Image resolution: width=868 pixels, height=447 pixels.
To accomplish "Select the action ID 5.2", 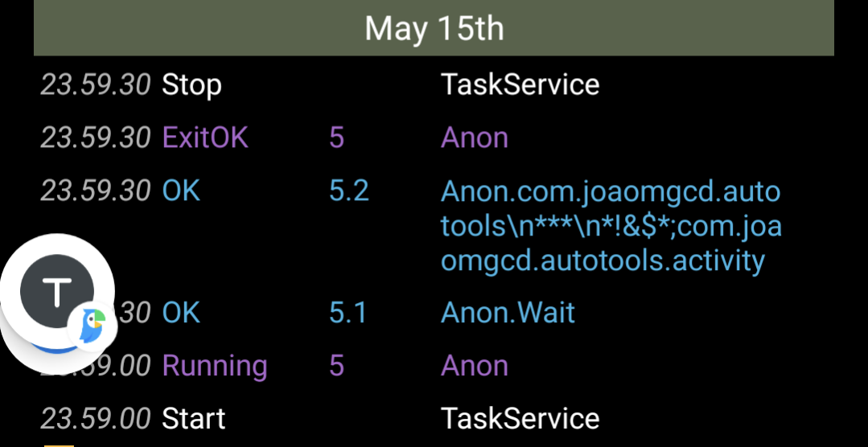I will 349,191.
